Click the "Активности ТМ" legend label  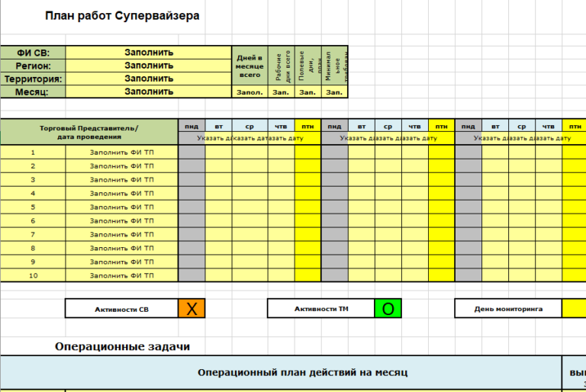pos(321,309)
